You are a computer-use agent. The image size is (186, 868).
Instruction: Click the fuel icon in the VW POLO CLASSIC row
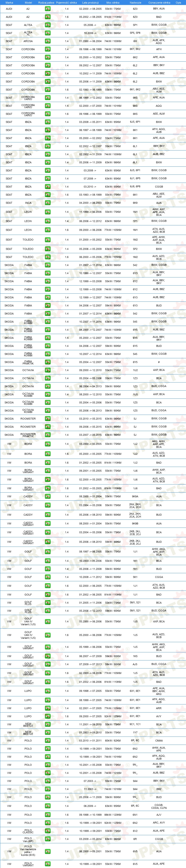point(48,831)
